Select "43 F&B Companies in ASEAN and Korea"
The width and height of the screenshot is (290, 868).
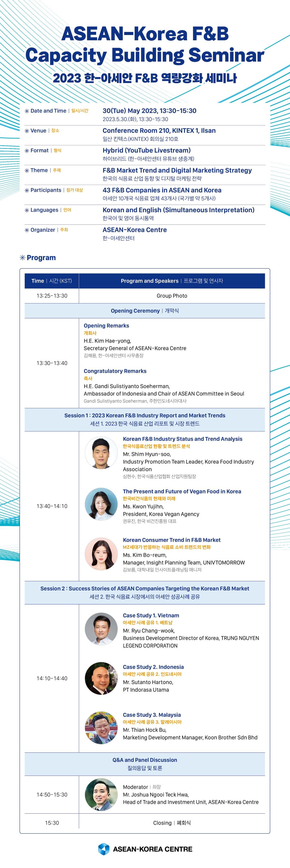pyautogui.click(x=162, y=190)
